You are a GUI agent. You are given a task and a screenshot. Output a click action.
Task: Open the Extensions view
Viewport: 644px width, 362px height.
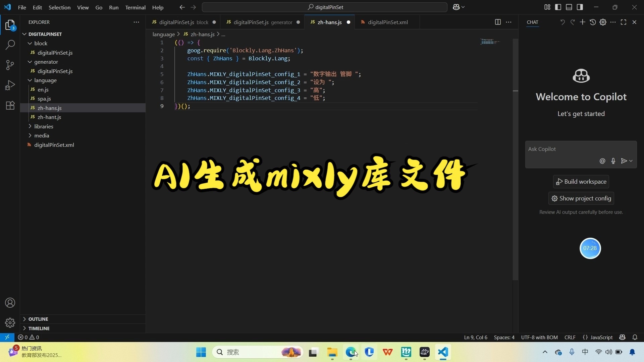coord(10,105)
